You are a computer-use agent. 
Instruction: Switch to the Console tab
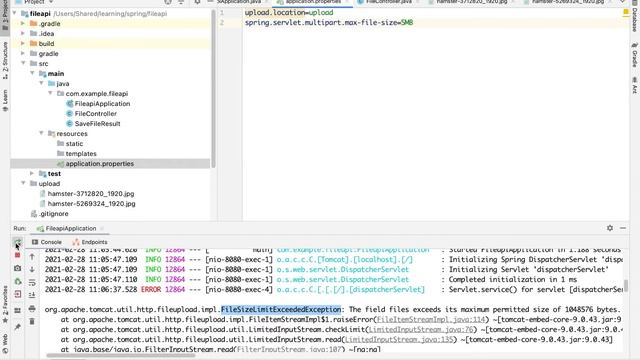click(47, 242)
